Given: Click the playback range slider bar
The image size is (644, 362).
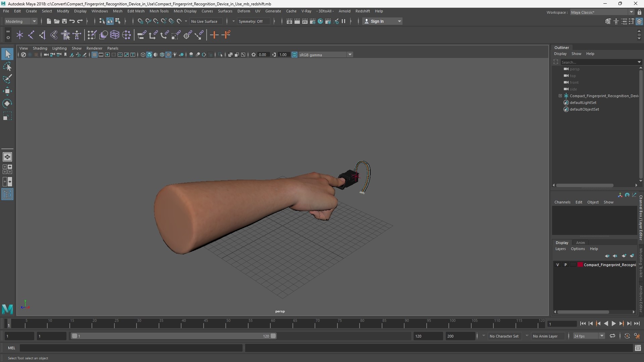Looking at the screenshot, I should coord(173,336).
